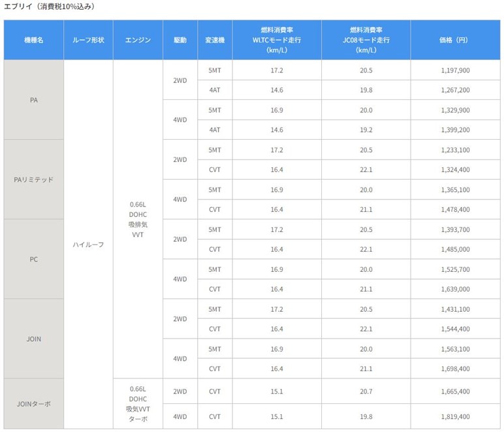The height and width of the screenshot is (432, 504).
Task: Click the 0.66L DOHC 吸排気 VVT engine cell
Action: [x=138, y=219]
